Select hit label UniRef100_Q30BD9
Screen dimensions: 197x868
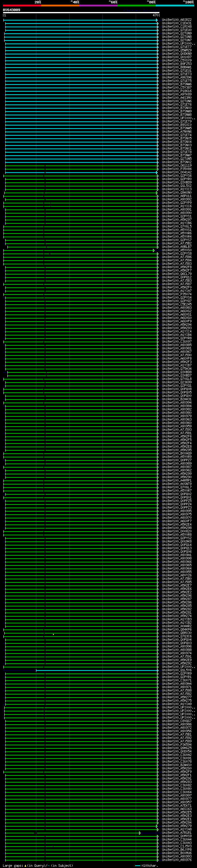click(177, 183)
